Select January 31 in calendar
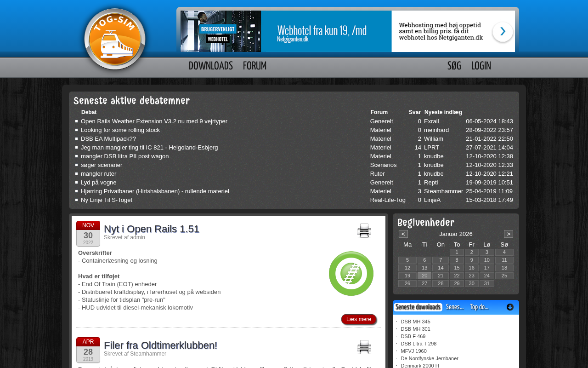 click(x=487, y=283)
